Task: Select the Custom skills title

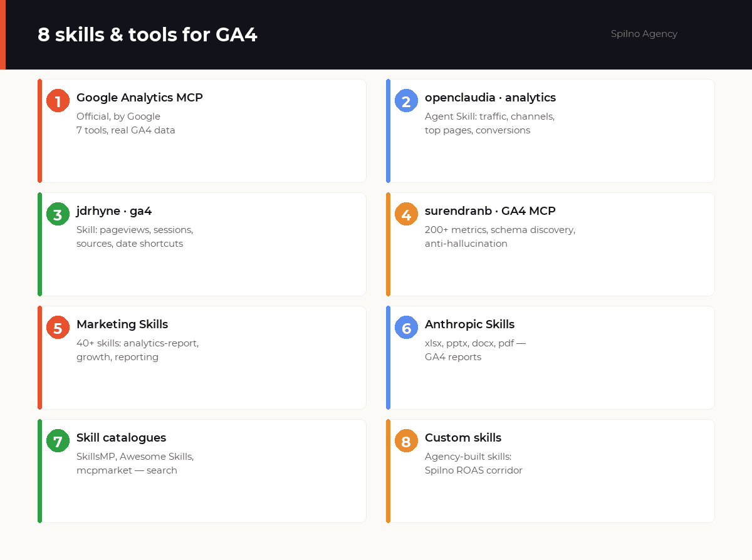Action: 463,438
